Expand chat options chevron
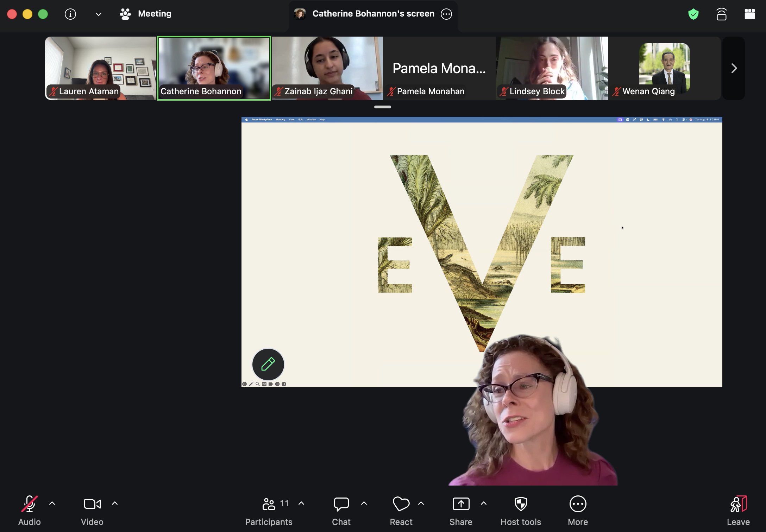This screenshot has height=532, width=766. click(364, 503)
